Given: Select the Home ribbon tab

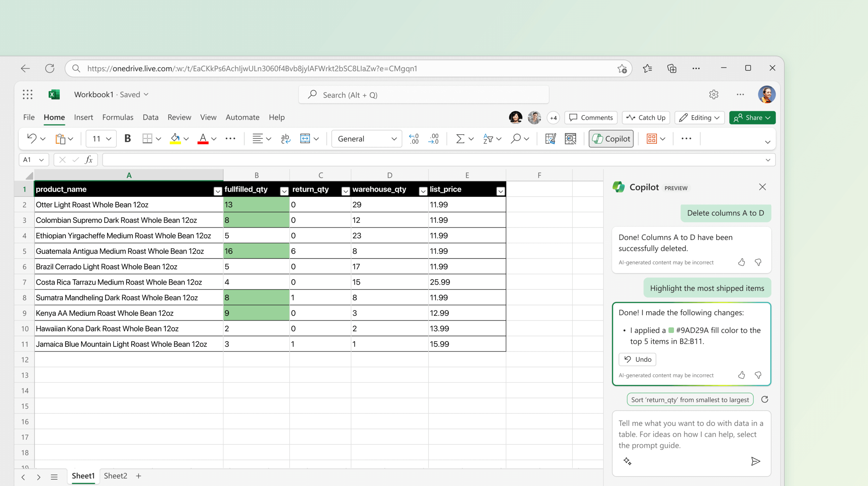Looking at the screenshot, I should tap(54, 117).
